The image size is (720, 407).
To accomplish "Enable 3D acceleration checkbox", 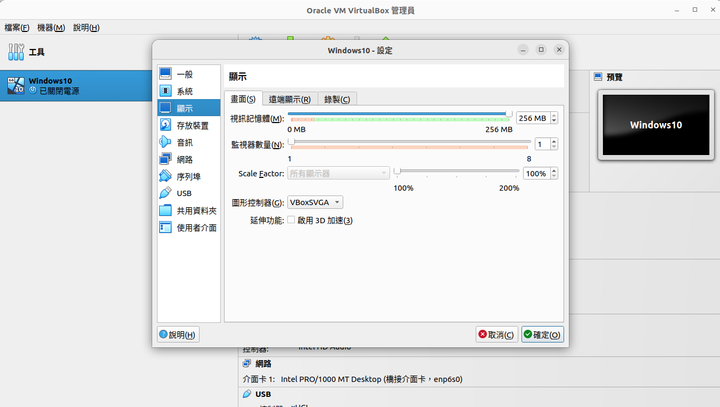I will click(291, 220).
